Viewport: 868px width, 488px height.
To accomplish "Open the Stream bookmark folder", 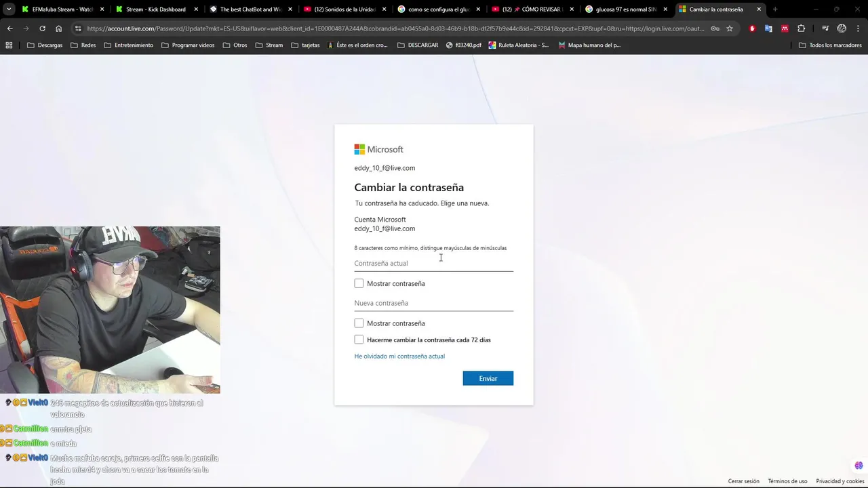I will coord(269,45).
